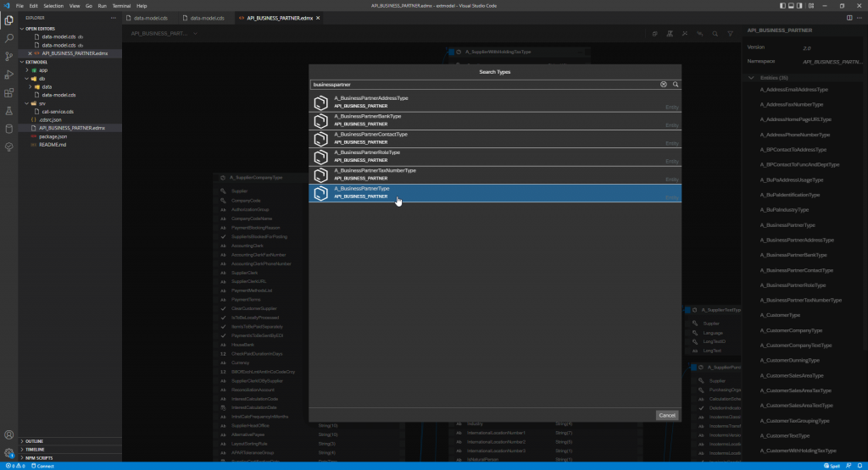The width and height of the screenshot is (868, 470).
Task: Open the Extensions view
Action: point(8,93)
